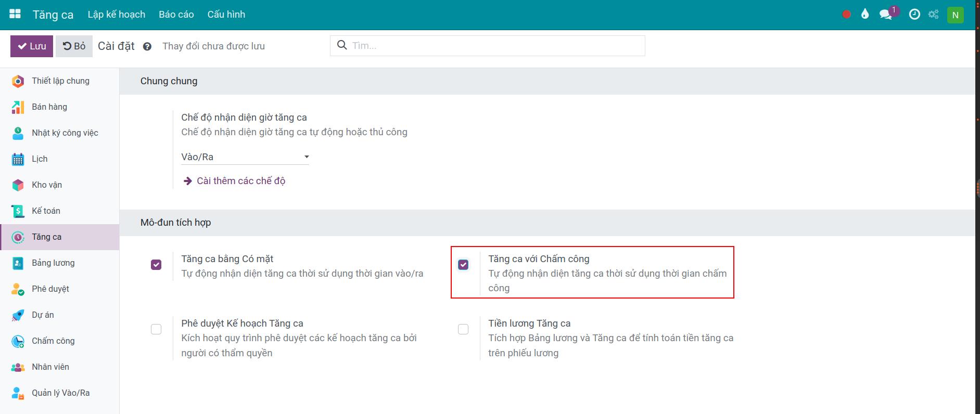
Task: Enable Tiền lương Tăng ca checkbox
Action: coord(463,329)
